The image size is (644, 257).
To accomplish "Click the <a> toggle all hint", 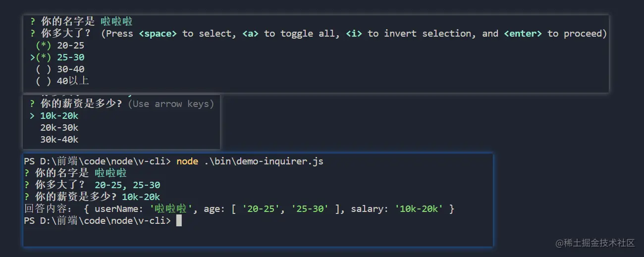I will tap(251, 33).
